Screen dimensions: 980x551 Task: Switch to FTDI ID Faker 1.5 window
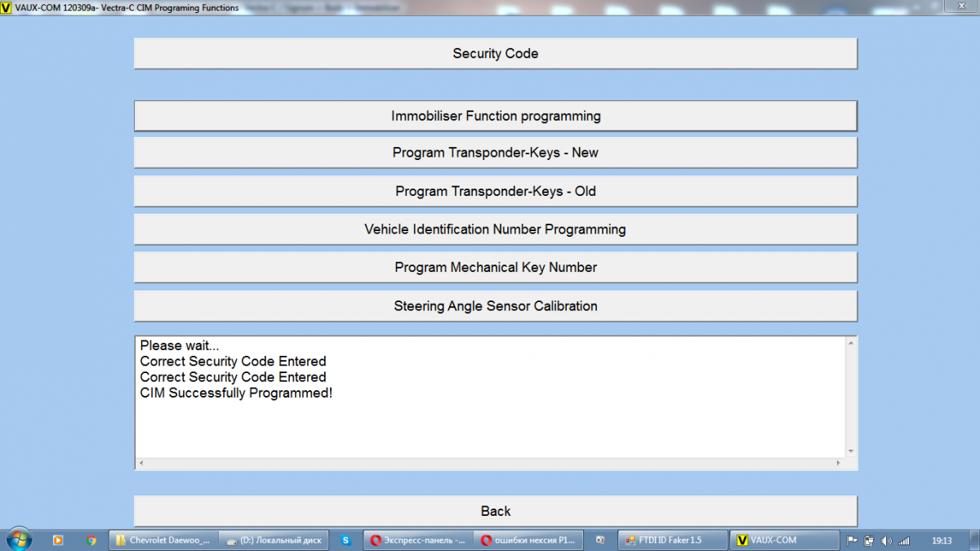tap(672, 540)
